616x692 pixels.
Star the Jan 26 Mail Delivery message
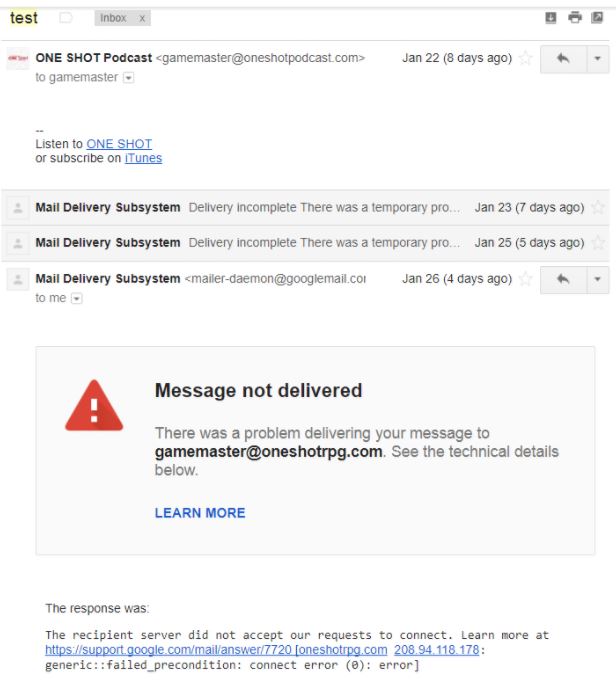pos(525,279)
